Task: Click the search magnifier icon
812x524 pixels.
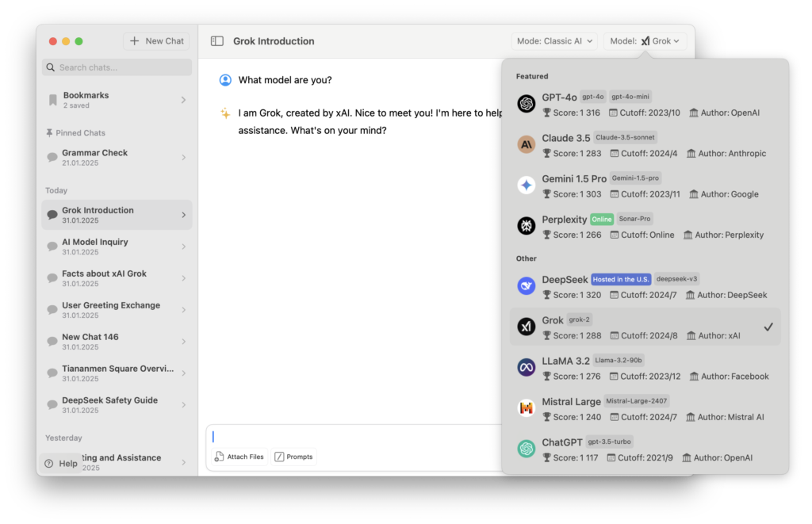Action: 50,67
